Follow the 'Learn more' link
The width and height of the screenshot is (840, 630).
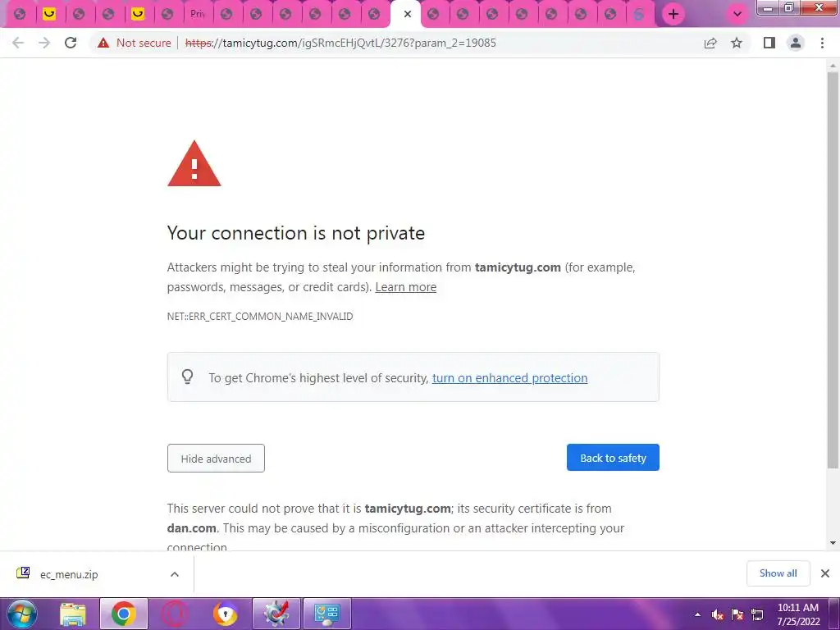(x=405, y=287)
